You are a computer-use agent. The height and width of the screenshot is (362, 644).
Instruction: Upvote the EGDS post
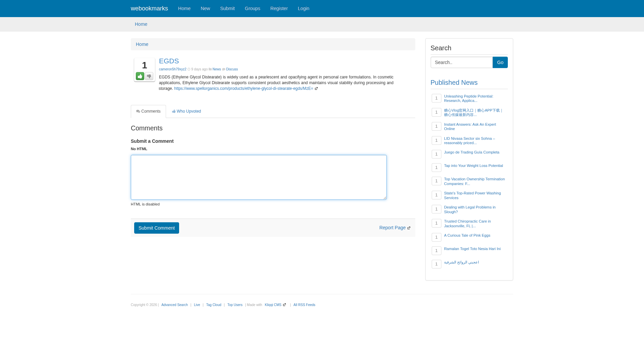pyautogui.click(x=140, y=76)
